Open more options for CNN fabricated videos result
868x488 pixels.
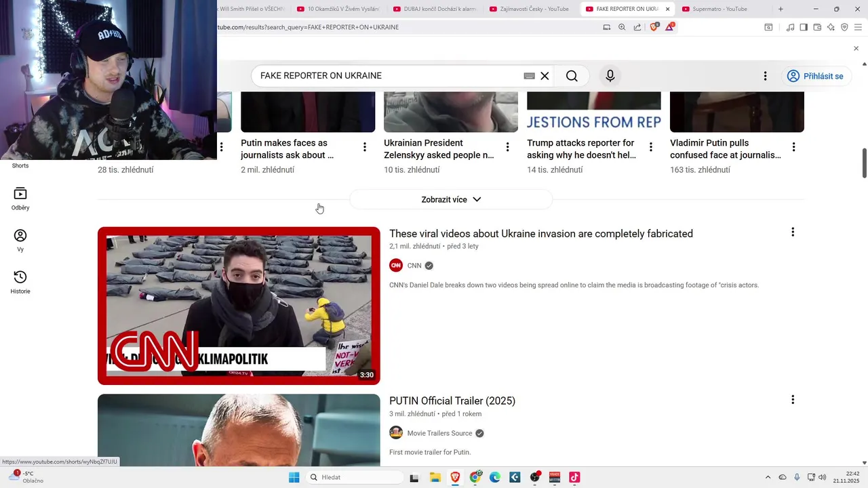click(793, 232)
